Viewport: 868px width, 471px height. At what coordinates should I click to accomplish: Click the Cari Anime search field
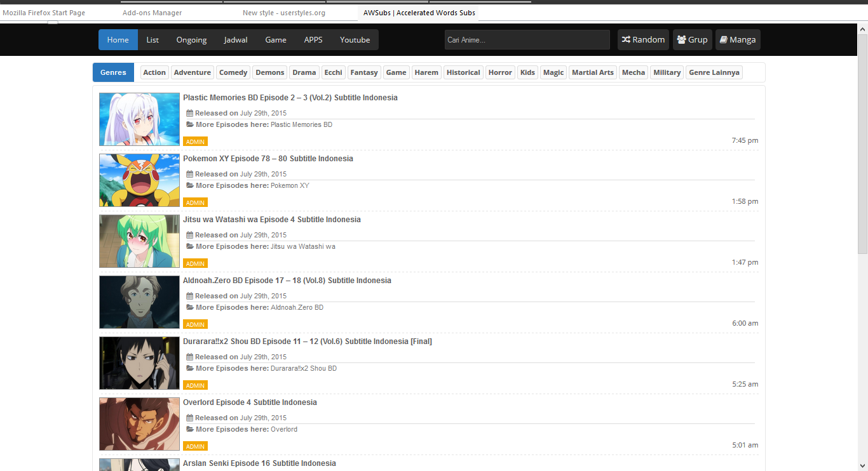(527, 39)
